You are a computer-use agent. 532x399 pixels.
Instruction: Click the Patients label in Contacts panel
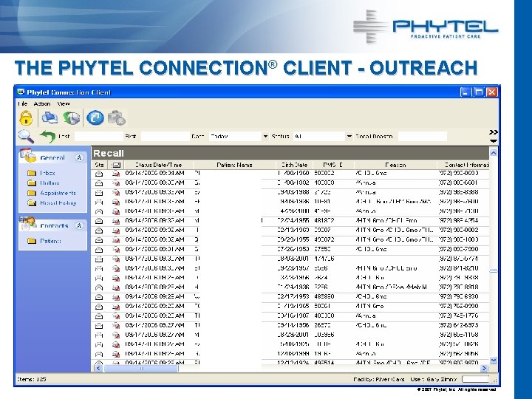pos(50,241)
